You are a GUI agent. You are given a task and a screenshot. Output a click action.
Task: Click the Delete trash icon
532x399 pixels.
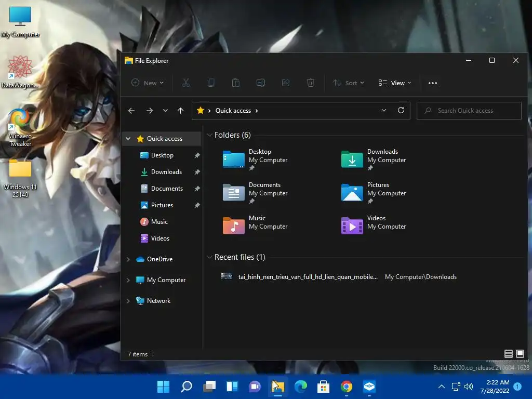tap(311, 83)
